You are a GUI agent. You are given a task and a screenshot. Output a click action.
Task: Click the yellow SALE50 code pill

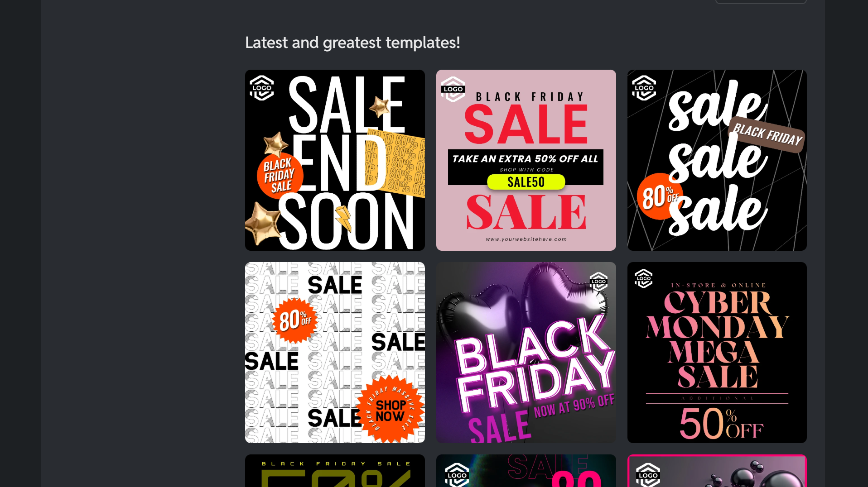pos(526,182)
